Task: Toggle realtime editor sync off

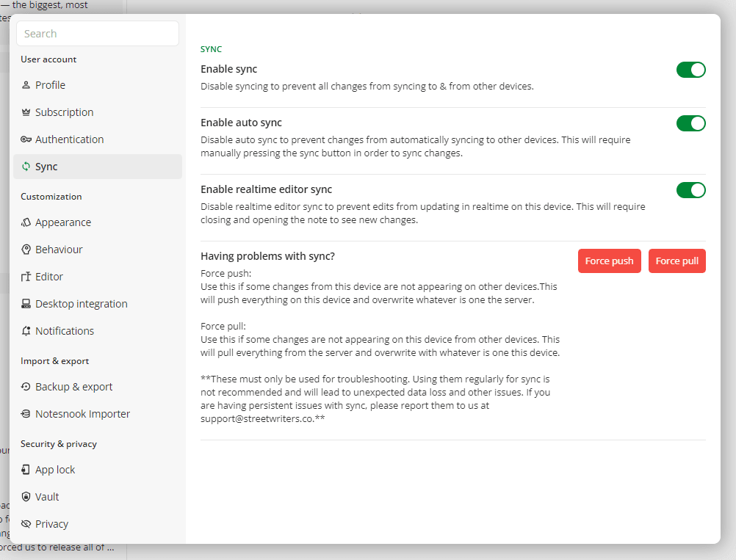Action: coord(690,190)
